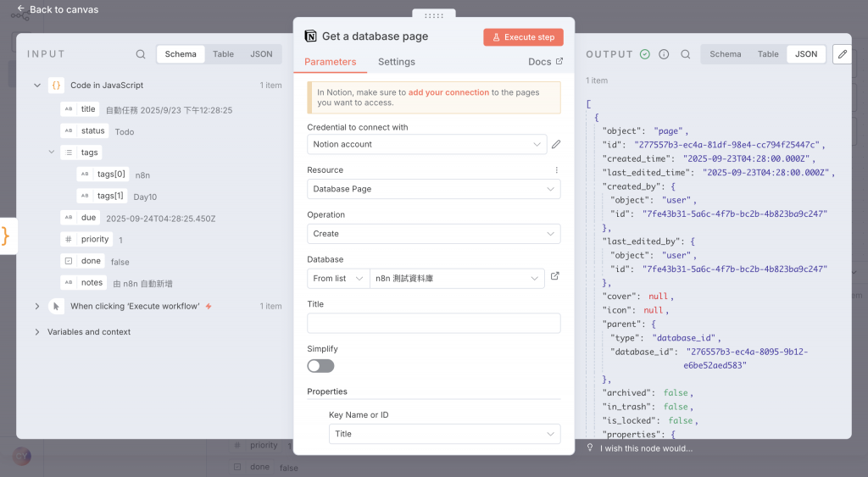Click the Code in JavaScript node icon

(57, 86)
